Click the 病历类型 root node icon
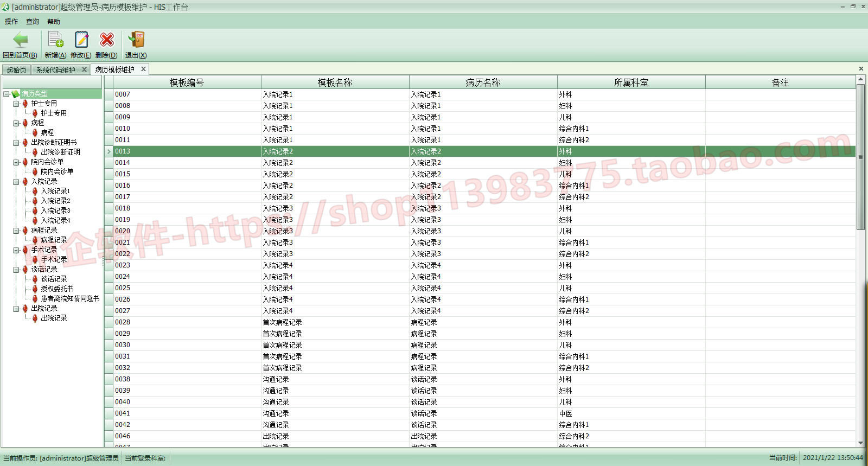The height and width of the screenshot is (466, 868). 15,94
